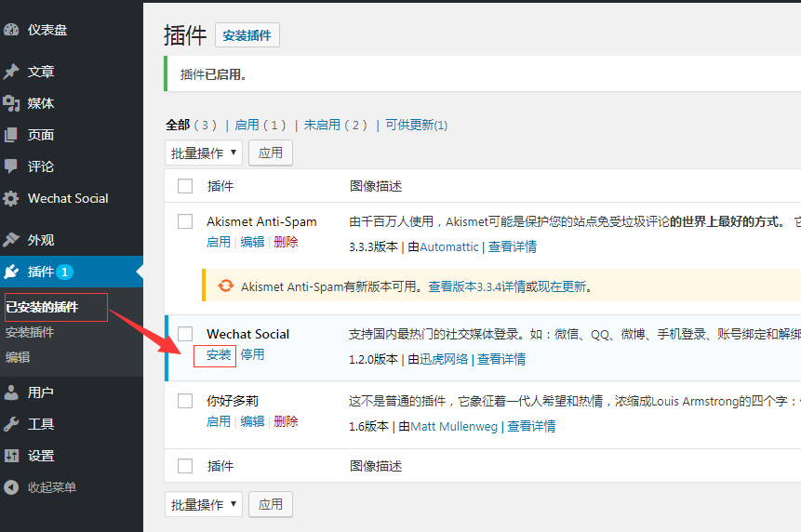801x532 pixels.
Task: Click the pushpin icon beside 文章
Action: 11,72
